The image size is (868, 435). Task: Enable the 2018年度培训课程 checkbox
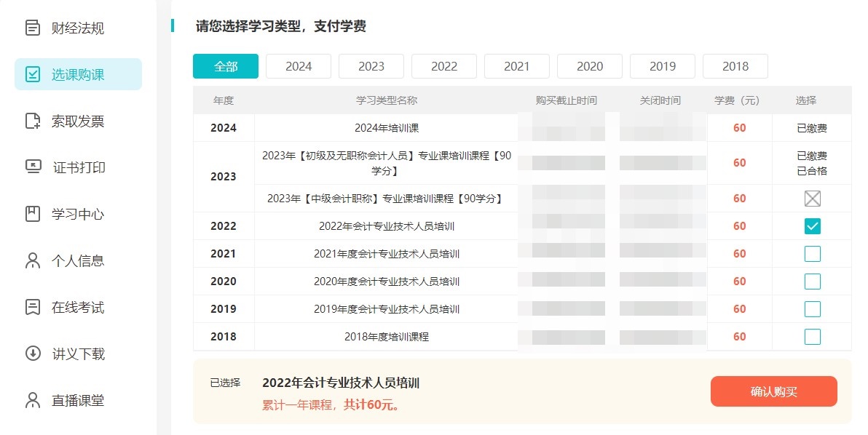811,336
